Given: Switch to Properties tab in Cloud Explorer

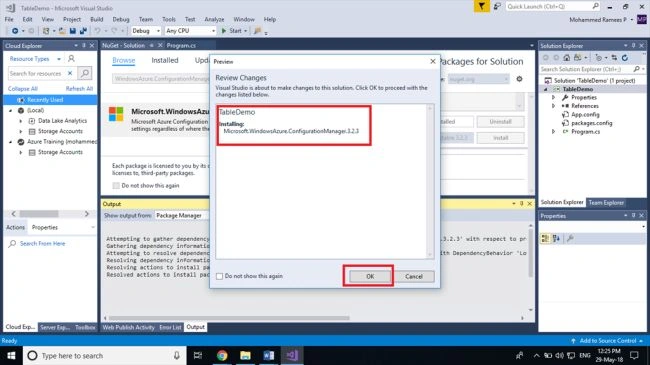Looking at the screenshot, I should (45, 227).
